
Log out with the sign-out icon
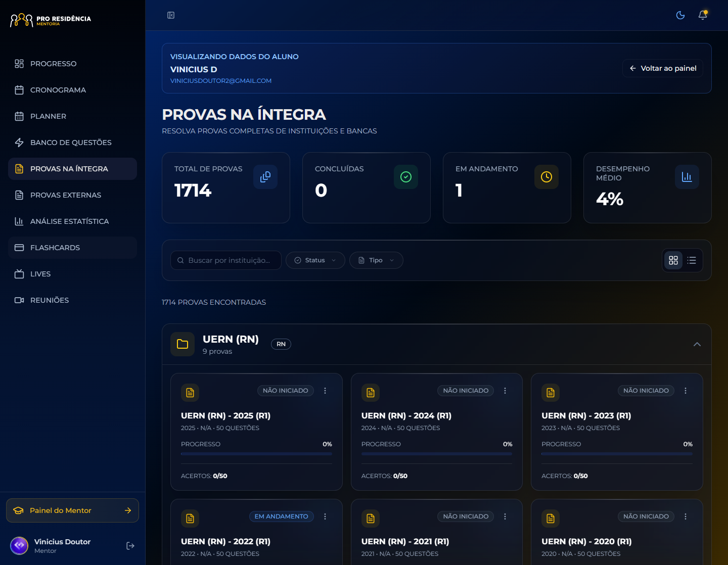point(130,546)
